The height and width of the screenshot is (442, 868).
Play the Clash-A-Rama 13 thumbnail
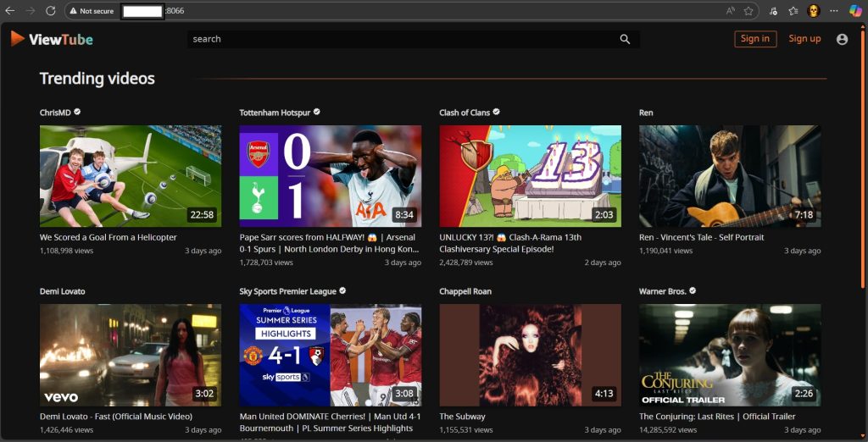pos(531,176)
